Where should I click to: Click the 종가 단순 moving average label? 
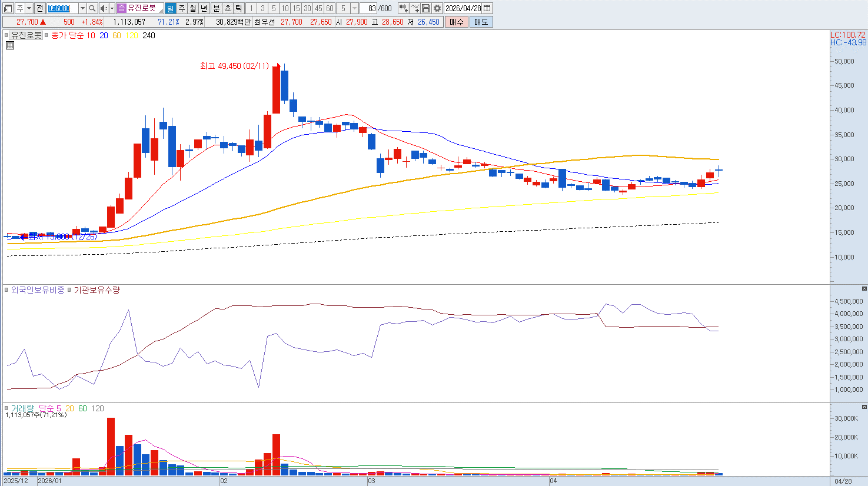point(68,35)
